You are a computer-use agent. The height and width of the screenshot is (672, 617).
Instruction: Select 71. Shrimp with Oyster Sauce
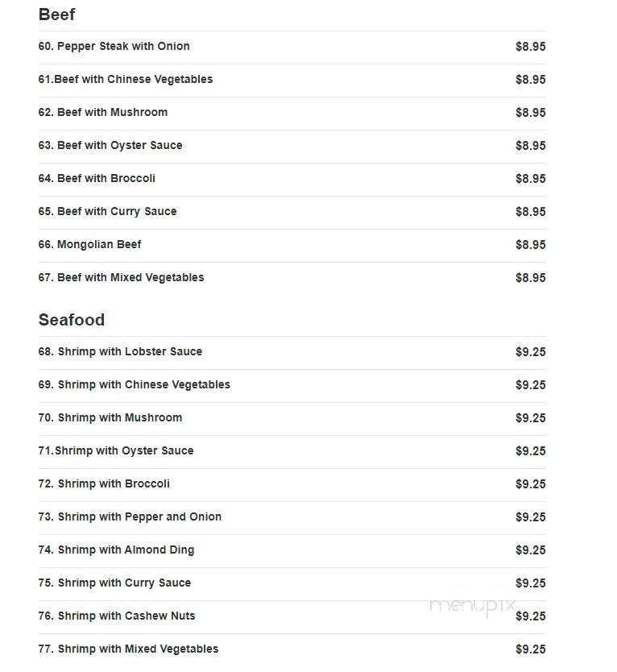pos(292,451)
